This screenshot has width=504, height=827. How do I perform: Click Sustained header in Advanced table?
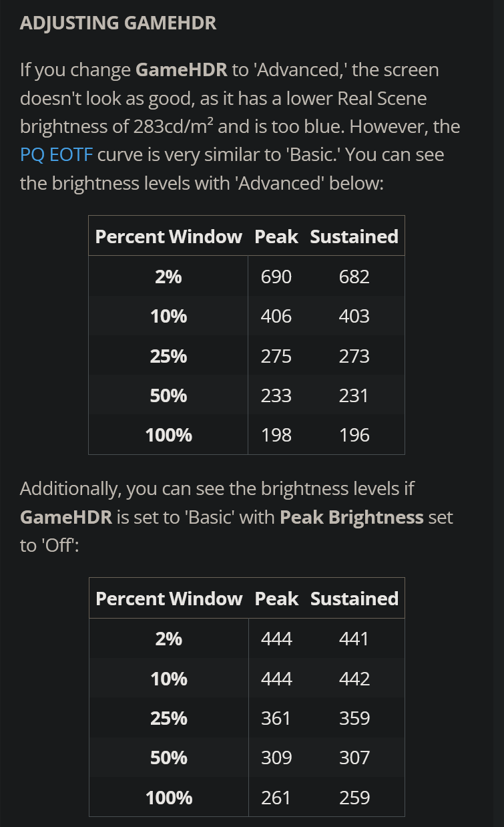point(354,236)
